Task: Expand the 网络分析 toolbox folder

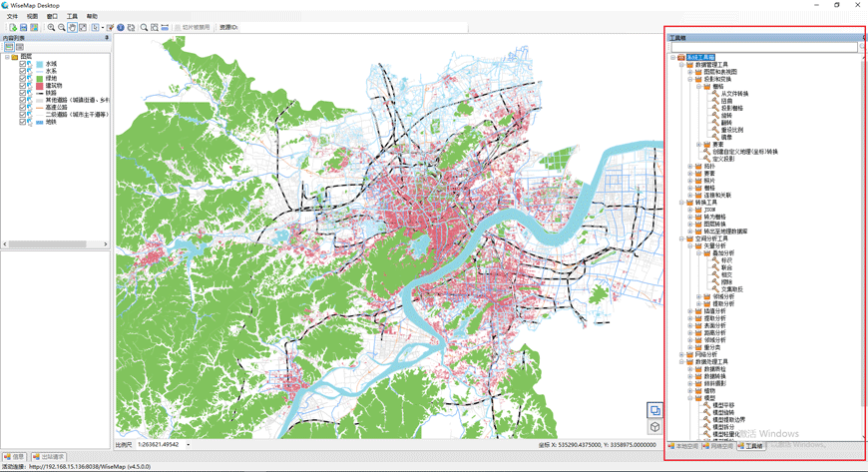Action: click(x=682, y=355)
